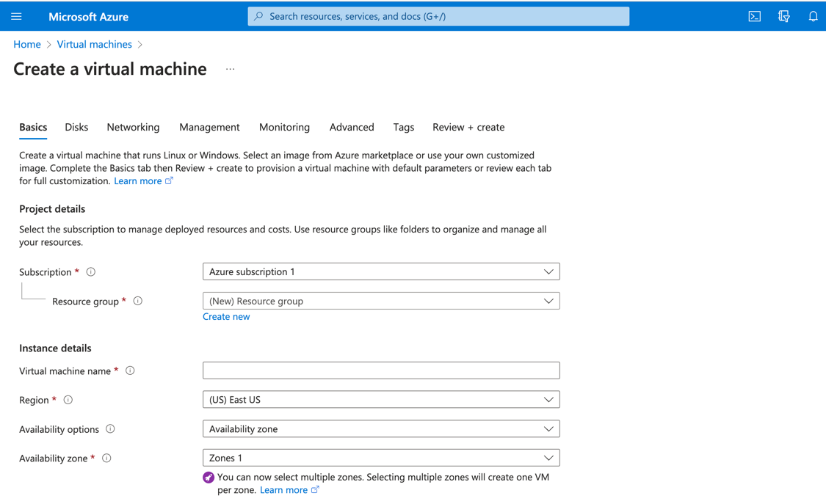Open the Availability zone dropdown

click(x=381, y=458)
